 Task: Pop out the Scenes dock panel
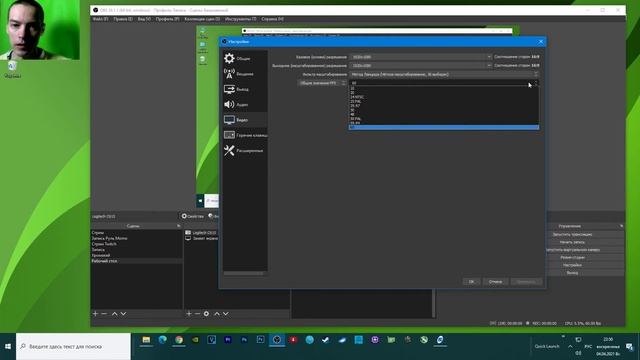(x=178, y=226)
